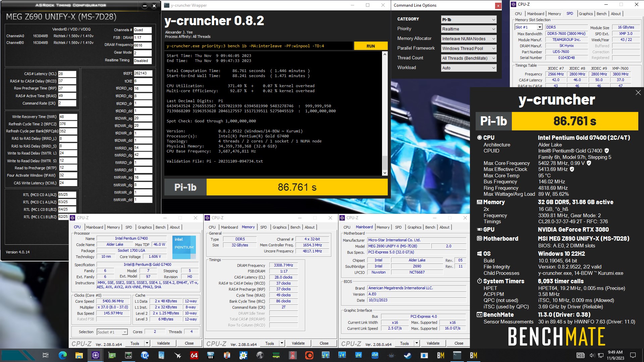Expand Tools arrow in CPU-Z CPU window
The image size is (644, 362).
coord(147,343)
